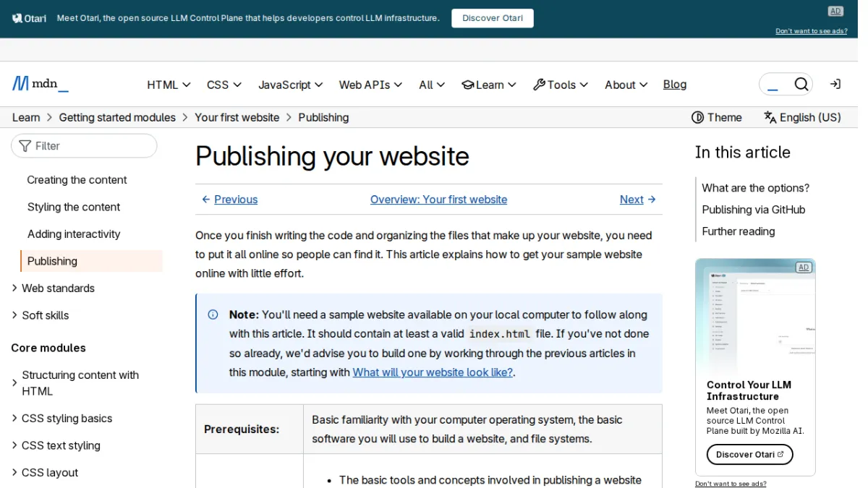Open Creating the content page

pyautogui.click(x=77, y=180)
